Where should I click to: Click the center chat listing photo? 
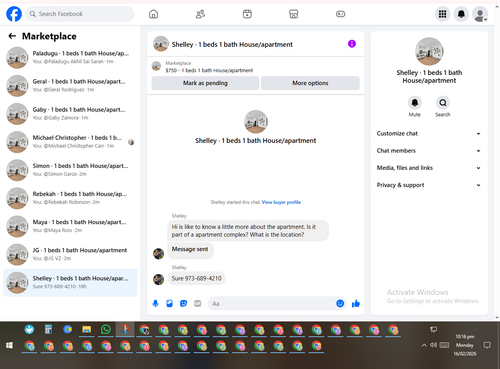click(256, 122)
